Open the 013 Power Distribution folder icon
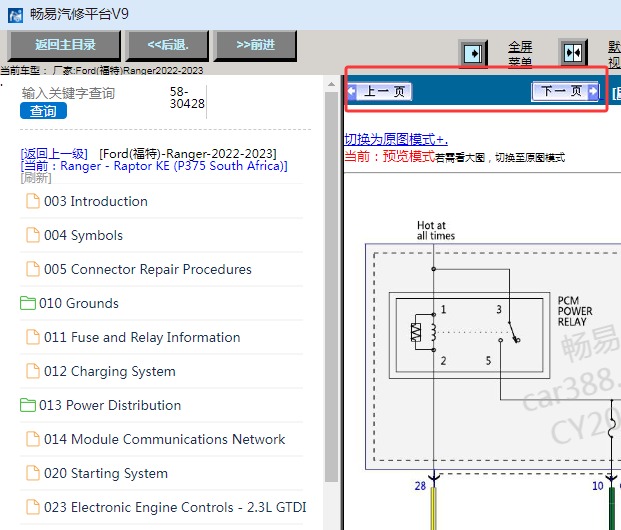Image resolution: width=621 pixels, height=530 pixels. click(28, 405)
